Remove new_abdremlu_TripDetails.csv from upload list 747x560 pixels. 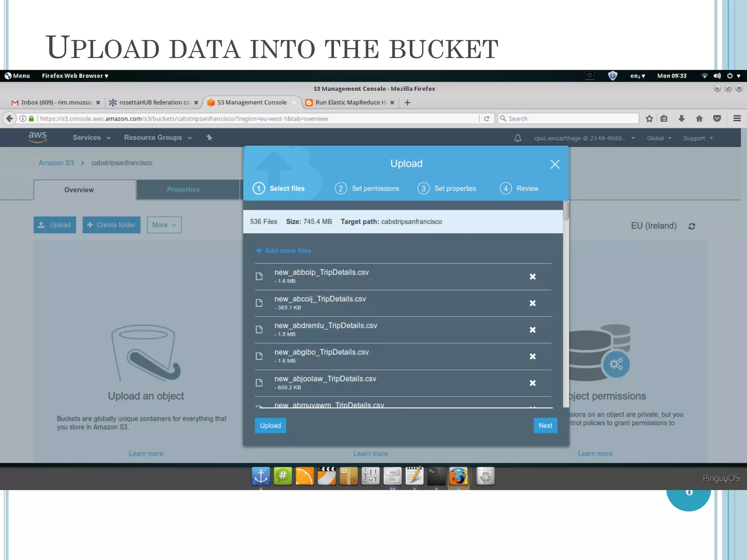click(x=533, y=330)
